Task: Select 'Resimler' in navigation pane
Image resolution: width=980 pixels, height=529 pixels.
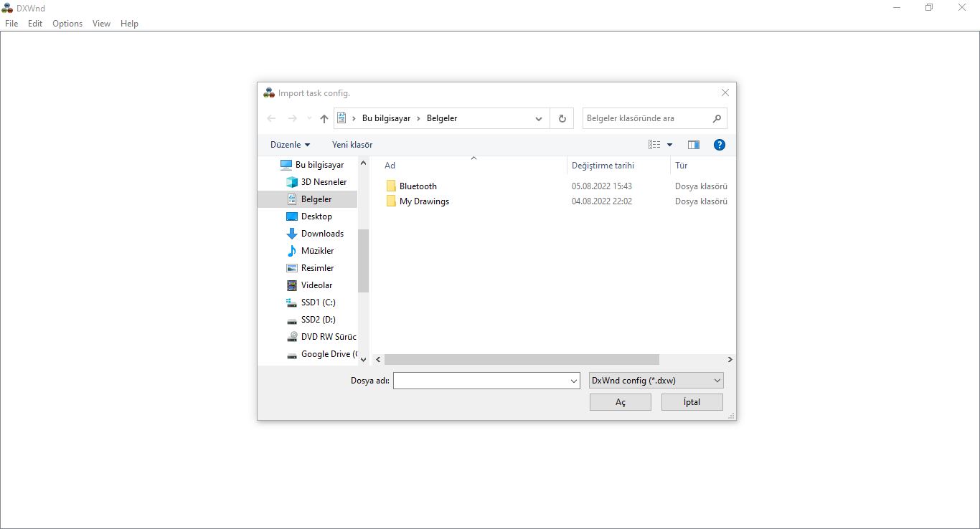Action: click(317, 268)
